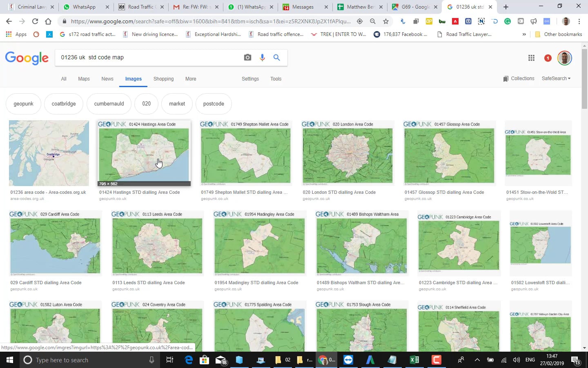The image size is (588, 368).
Task: Bookmark this page with the star icon
Action: coord(386,21)
